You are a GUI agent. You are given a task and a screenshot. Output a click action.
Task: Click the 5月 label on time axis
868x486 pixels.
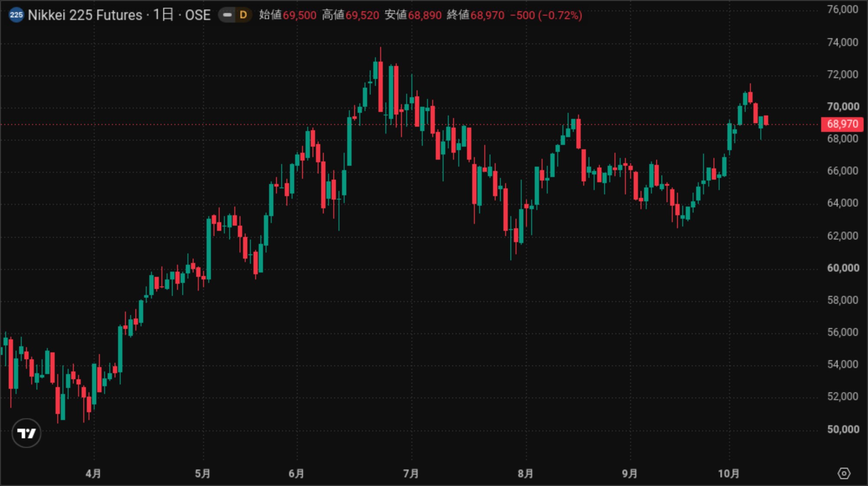203,473
